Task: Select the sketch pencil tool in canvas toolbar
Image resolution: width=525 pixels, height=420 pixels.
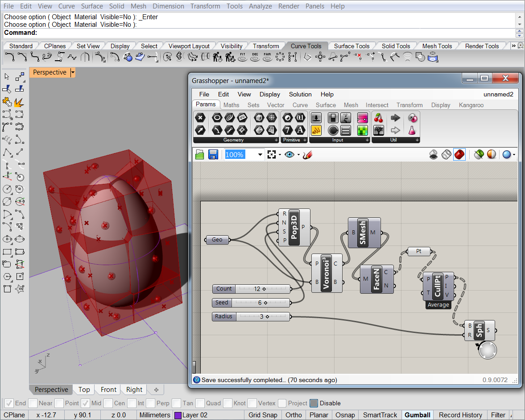Action: pos(307,154)
